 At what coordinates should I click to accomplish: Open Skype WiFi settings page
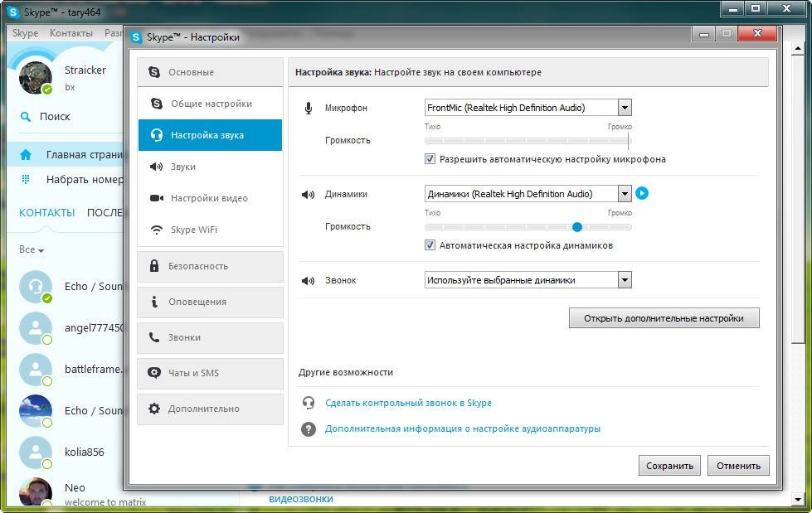(x=210, y=230)
